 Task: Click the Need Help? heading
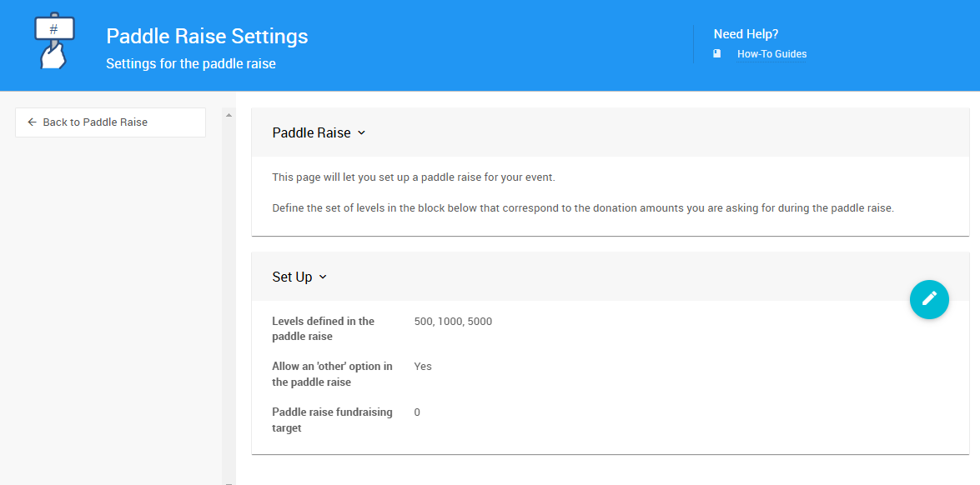tap(746, 34)
